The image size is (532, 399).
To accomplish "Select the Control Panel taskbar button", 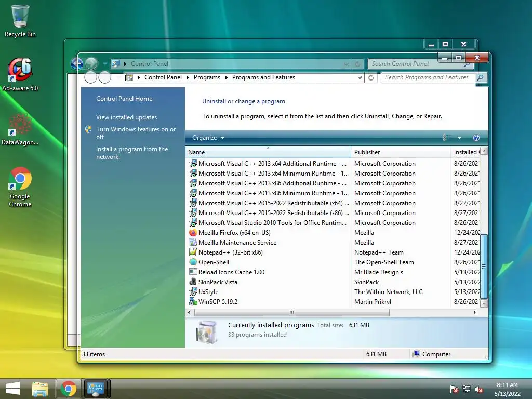I will tap(96, 389).
